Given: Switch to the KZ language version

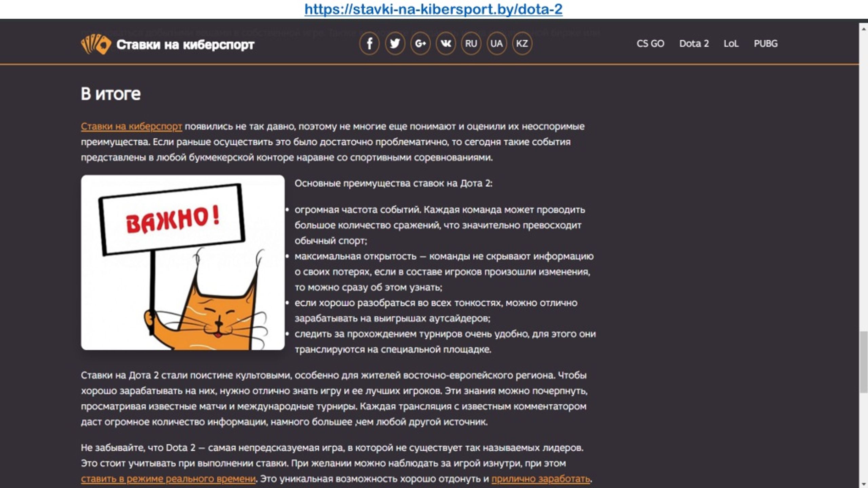Looking at the screenshot, I should 522,44.
